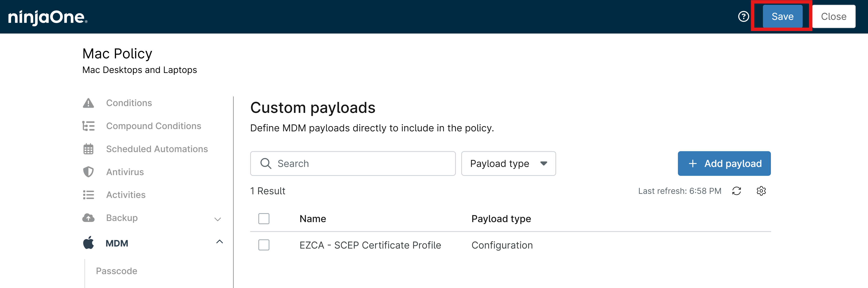Click the Compound Conditions tree icon
This screenshot has width=868, height=288.
88,126
